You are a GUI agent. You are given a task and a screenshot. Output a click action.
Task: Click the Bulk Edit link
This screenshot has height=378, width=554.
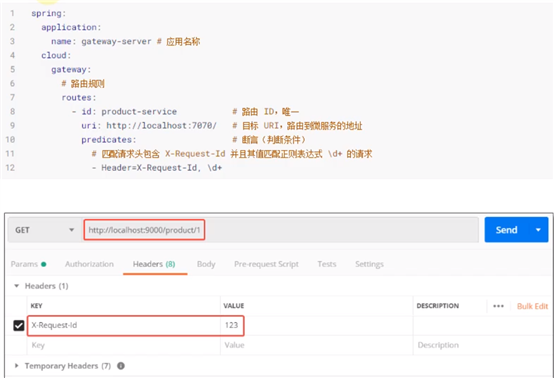[x=532, y=306]
